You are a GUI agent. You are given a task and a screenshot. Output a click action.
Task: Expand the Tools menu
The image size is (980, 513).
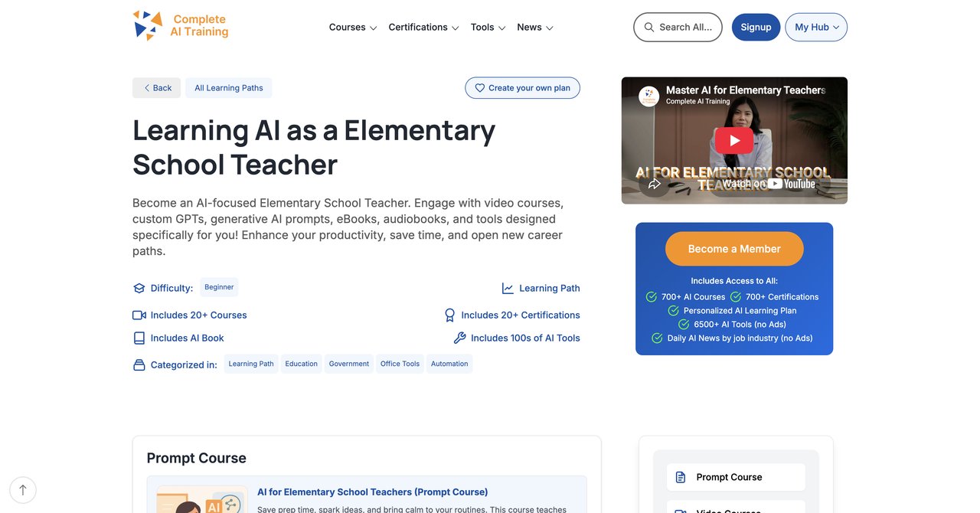click(488, 27)
